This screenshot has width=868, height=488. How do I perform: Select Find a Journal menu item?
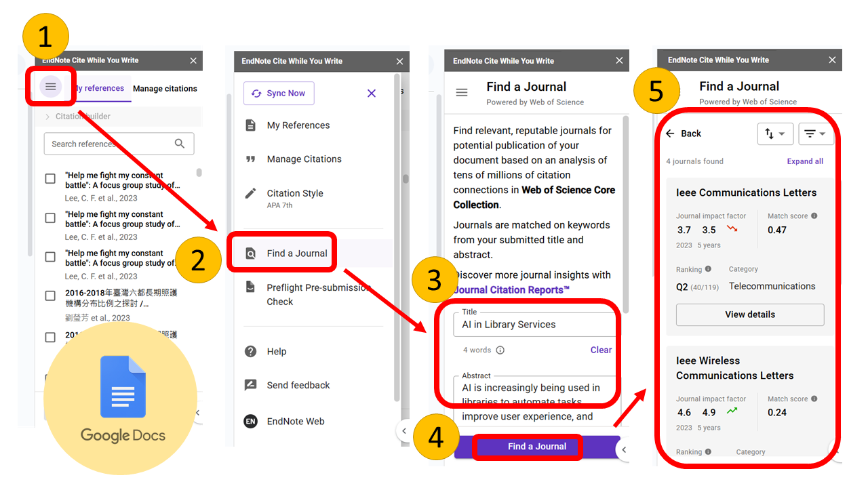pos(312,253)
